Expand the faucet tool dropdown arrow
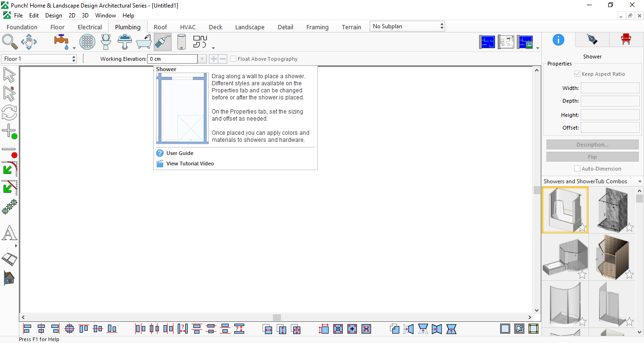 74,48
